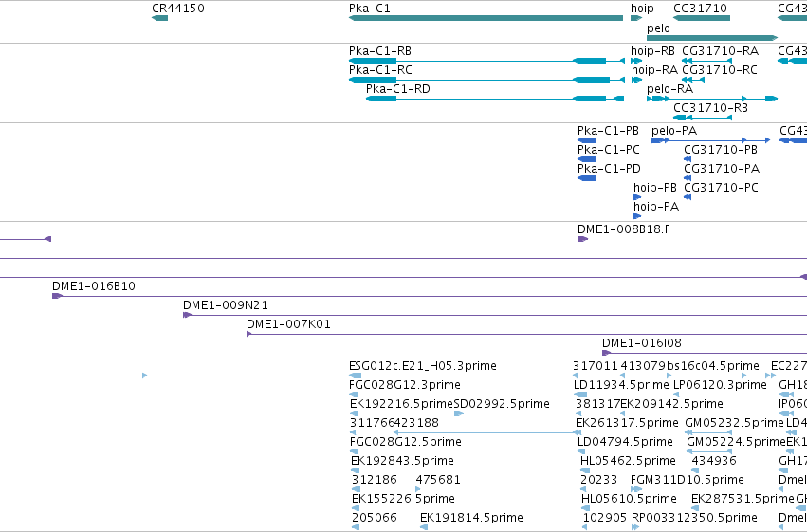Click the Pka-C1-RB transcript
Image resolution: width=807 pixels, height=532 pixels.
pos(486,61)
